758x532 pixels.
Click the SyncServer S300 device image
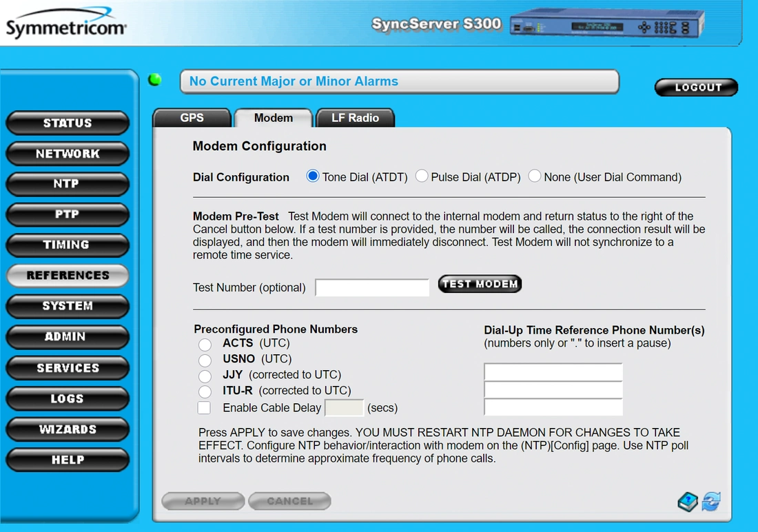pyautogui.click(x=607, y=23)
